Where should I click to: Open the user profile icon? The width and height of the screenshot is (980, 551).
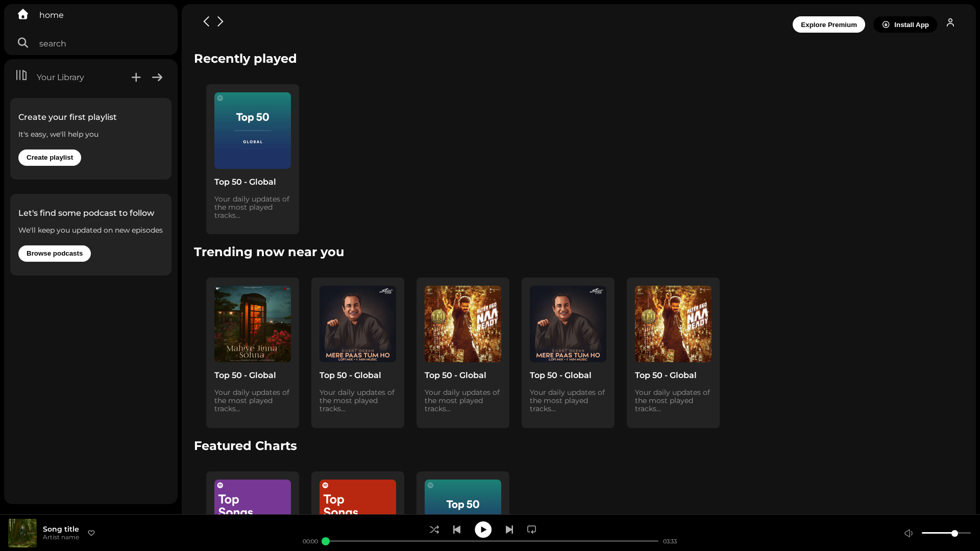[950, 23]
